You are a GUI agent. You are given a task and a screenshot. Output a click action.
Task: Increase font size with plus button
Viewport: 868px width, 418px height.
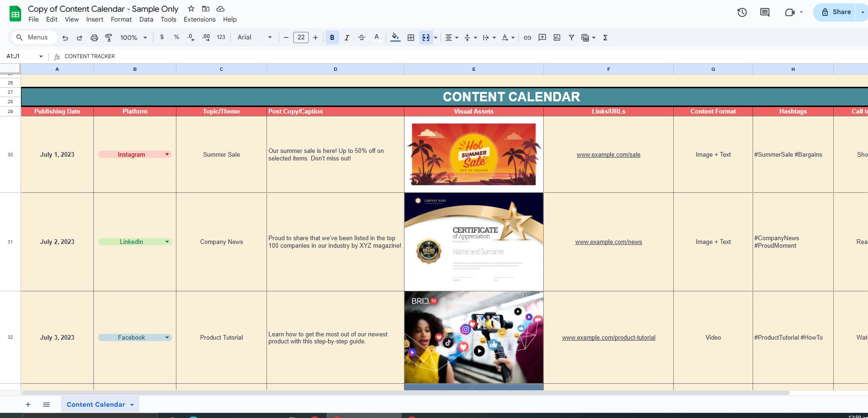tap(315, 38)
